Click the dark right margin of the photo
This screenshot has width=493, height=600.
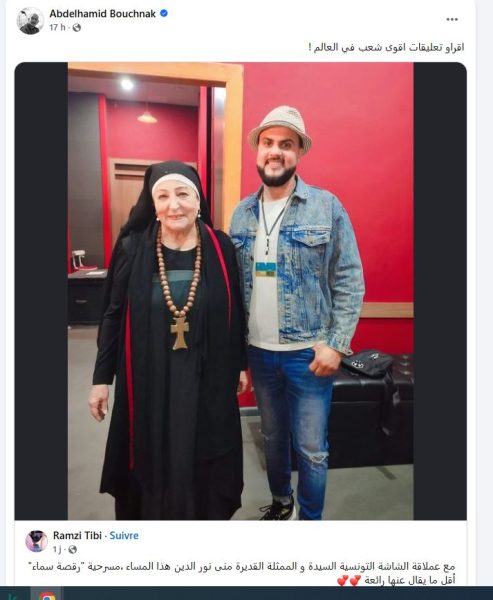pyautogui.click(x=440, y=291)
